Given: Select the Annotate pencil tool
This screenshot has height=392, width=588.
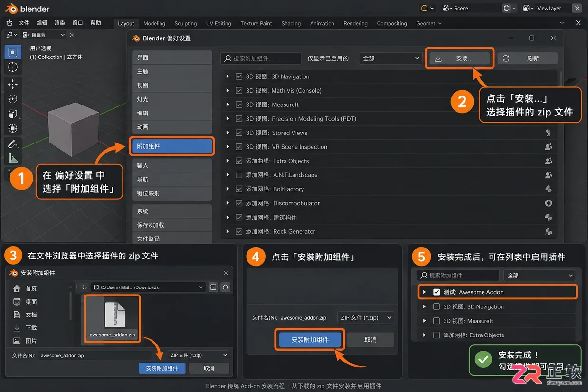Looking at the screenshot, I should tap(13, 144).
